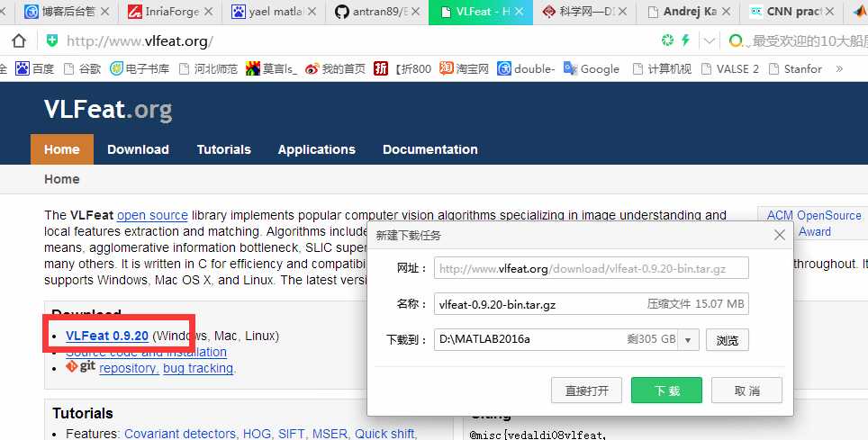868x440 pixels.
Task: Click the 浏览 browse button
Action: pyautogui.click(x=728, y=340)
